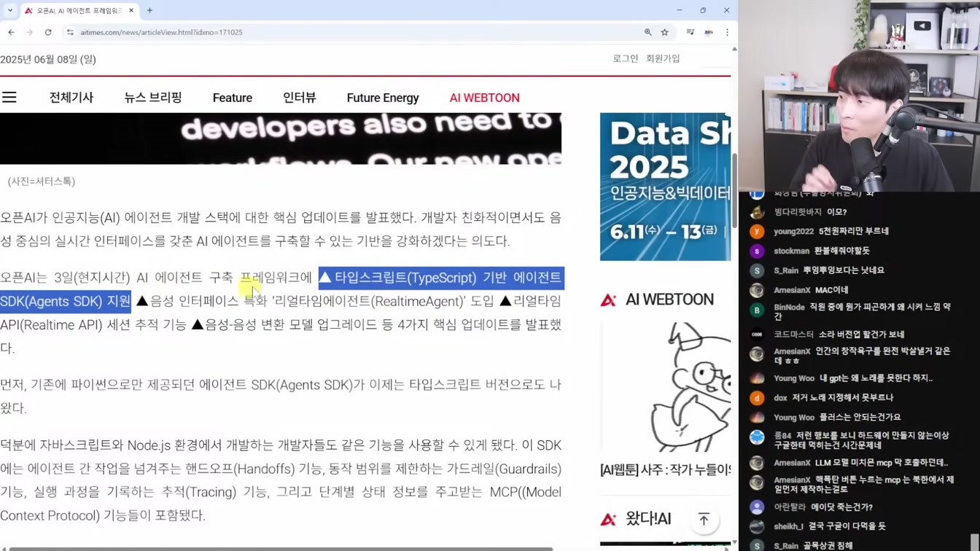
Task: Click dox's orange avatar in chat
Action: pos(757,398)
